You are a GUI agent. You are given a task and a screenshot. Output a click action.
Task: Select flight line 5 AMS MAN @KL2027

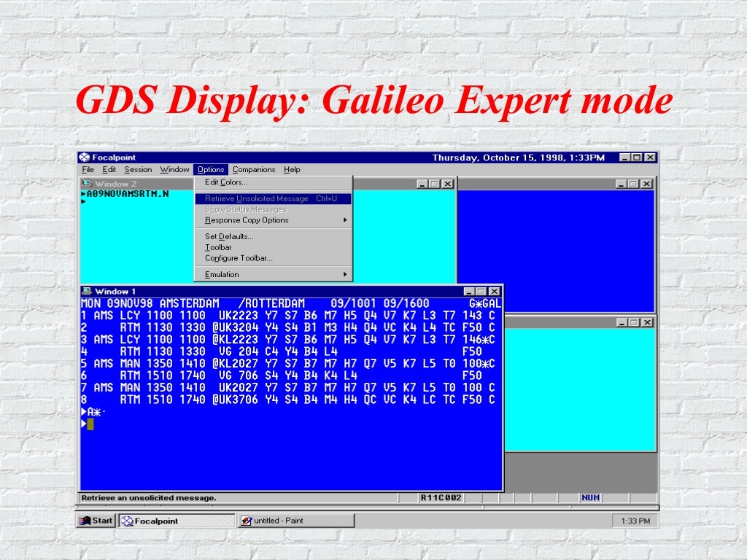coord(288,363)
